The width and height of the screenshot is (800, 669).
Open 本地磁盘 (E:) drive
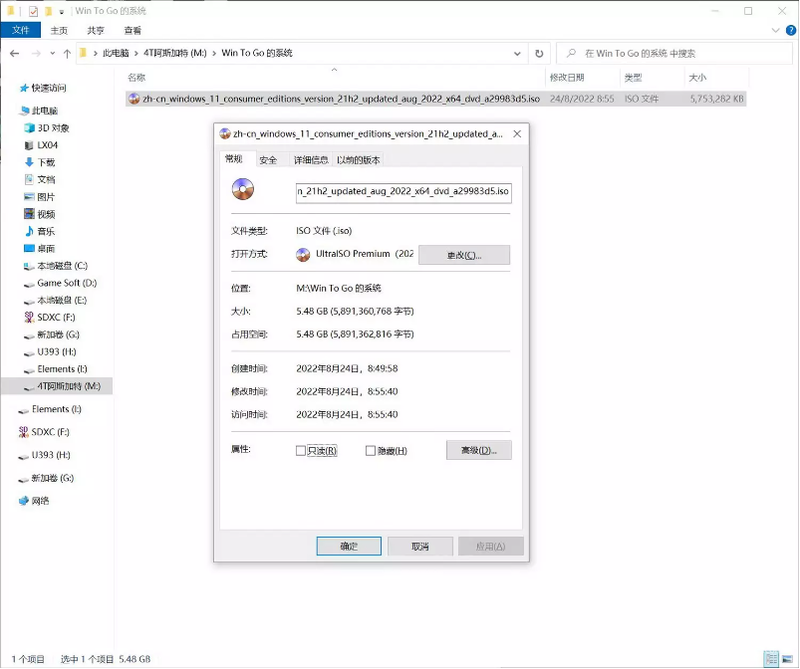coord(56,301)
